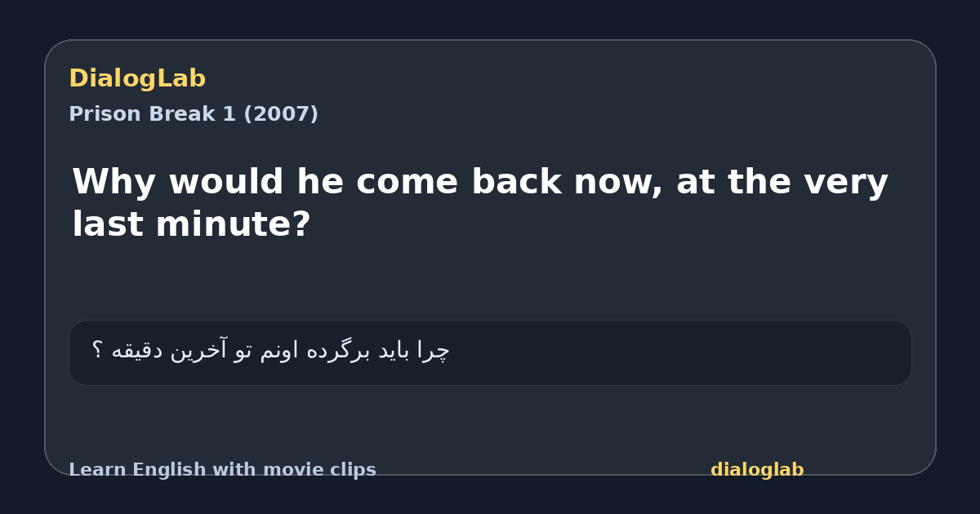
Task: Open the Prison Break 1 (2007) subtitle
Action: pyautogui.click(x=194, y=114)
